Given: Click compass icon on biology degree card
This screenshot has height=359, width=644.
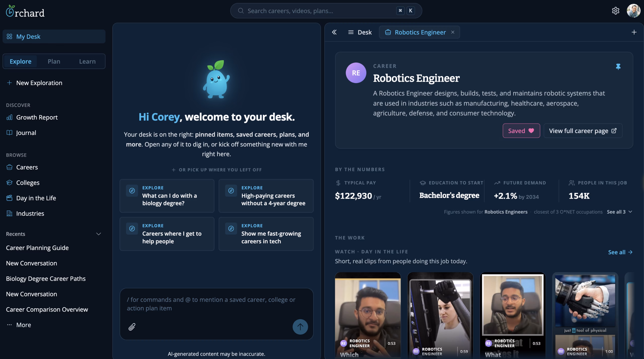Looking at the screenshot, I should 132,191.
